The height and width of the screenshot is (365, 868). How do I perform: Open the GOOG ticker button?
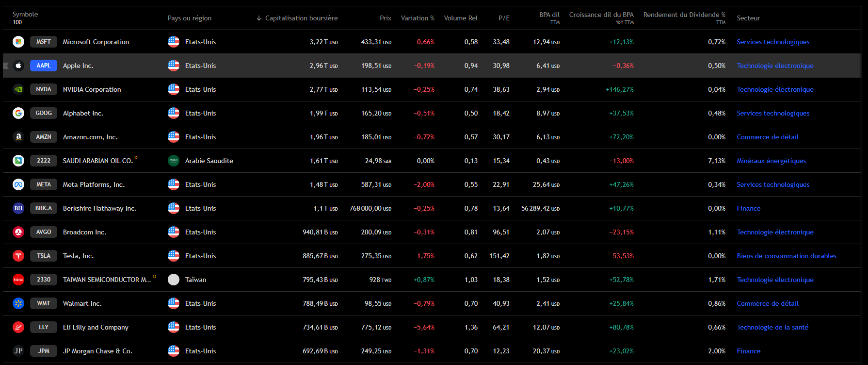pyautogui.click(x=44, y=113)
